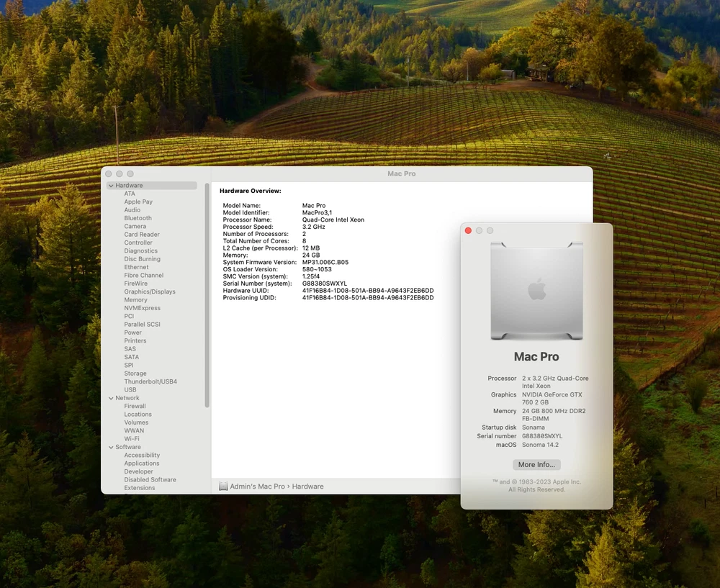The image size is (720, 588).
Task: Click the 24 GB memory value in overview
Action: pos(311,255)
